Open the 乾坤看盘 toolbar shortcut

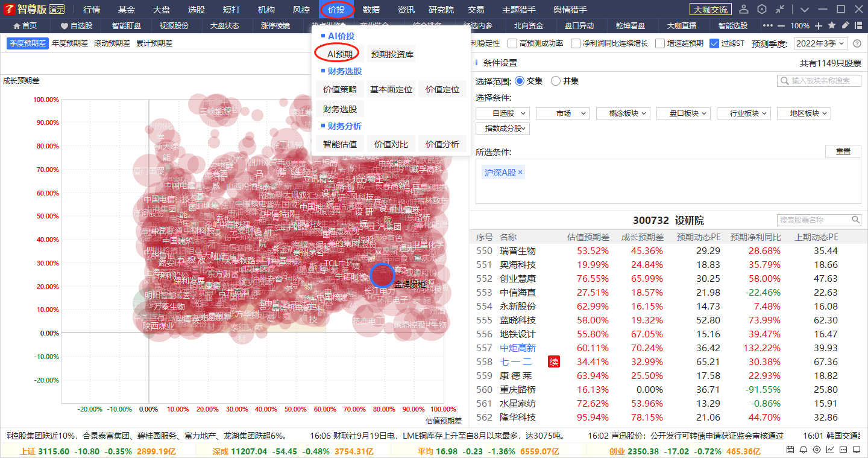pos(631,26)
